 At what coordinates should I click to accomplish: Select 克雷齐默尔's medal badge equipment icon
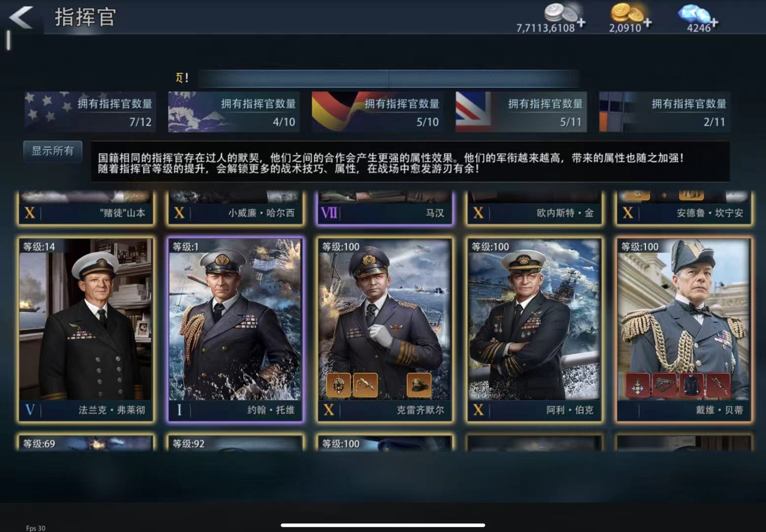pyautogui.click(x=339, y=384)
